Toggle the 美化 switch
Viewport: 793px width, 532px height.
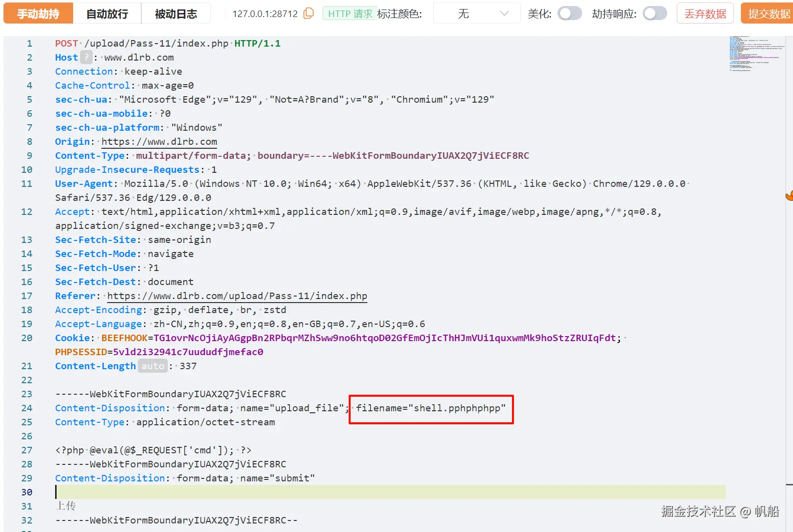pos(570,14)
